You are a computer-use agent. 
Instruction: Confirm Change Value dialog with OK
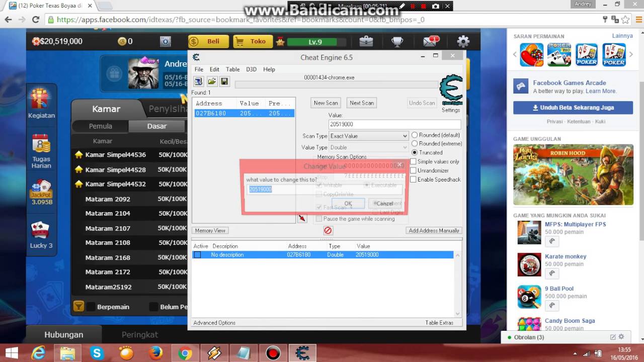[x=348, y=204]
